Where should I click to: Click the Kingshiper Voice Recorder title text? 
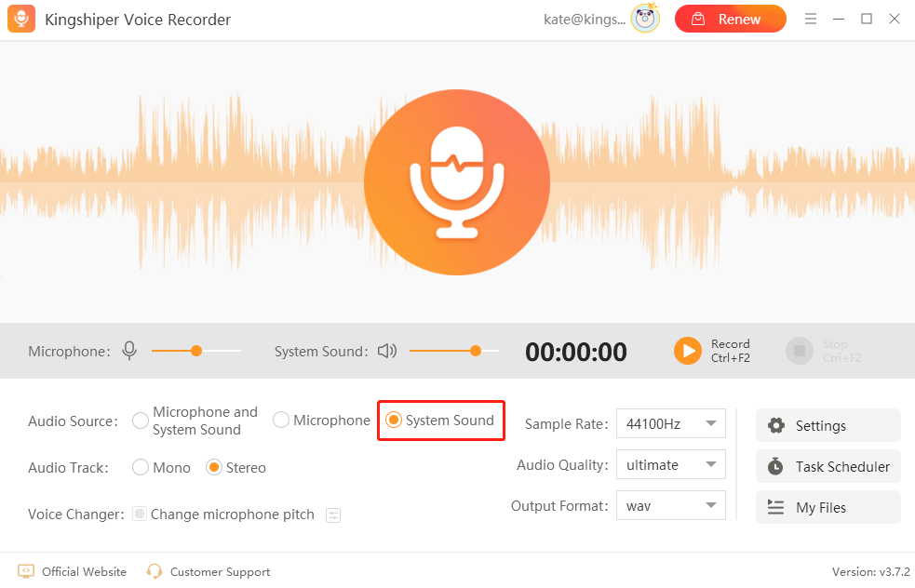click(138, 20)
